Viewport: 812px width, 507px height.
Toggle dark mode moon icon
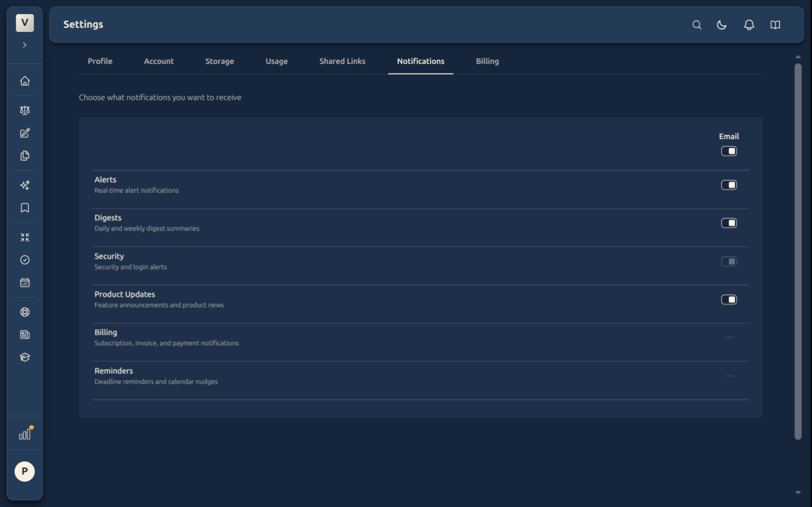pyautogui.click(x=722, y=25)
